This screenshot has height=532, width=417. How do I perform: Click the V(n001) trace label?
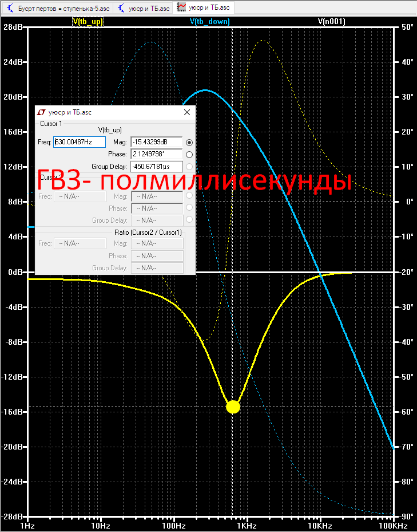[x=331, y=22]
